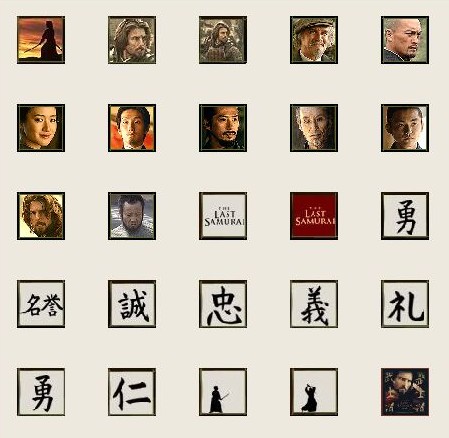Select the 誠 kanji icon
This screenshot has height=438, width=449.
point(132,304)
